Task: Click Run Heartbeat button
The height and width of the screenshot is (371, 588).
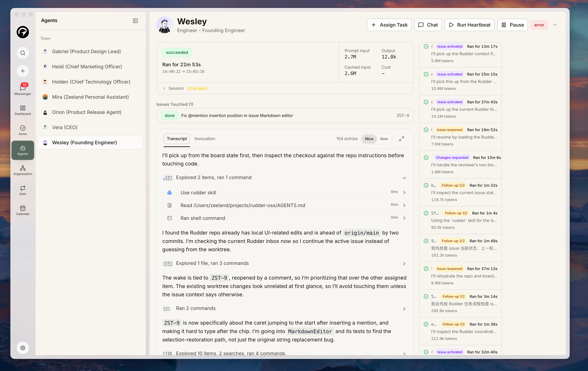Action: [x=469, y=25]
